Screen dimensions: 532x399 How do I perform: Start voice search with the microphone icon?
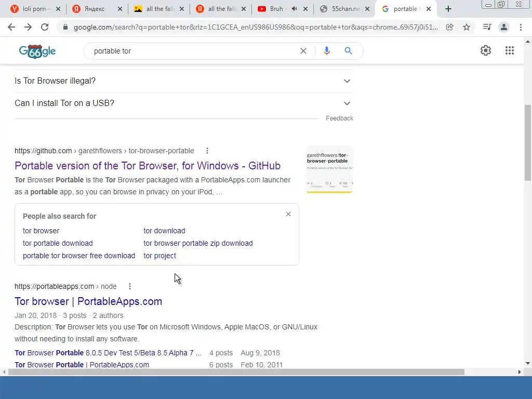click(x=326, y=51)
